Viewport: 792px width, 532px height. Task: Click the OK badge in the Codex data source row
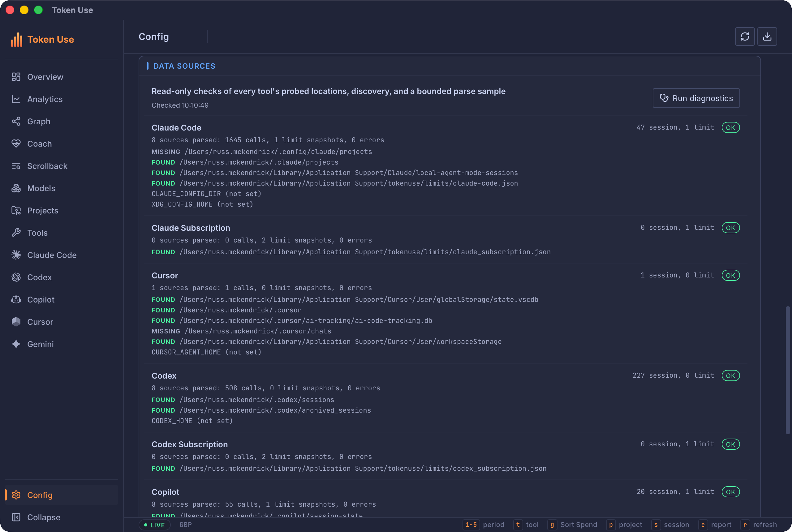730,375
